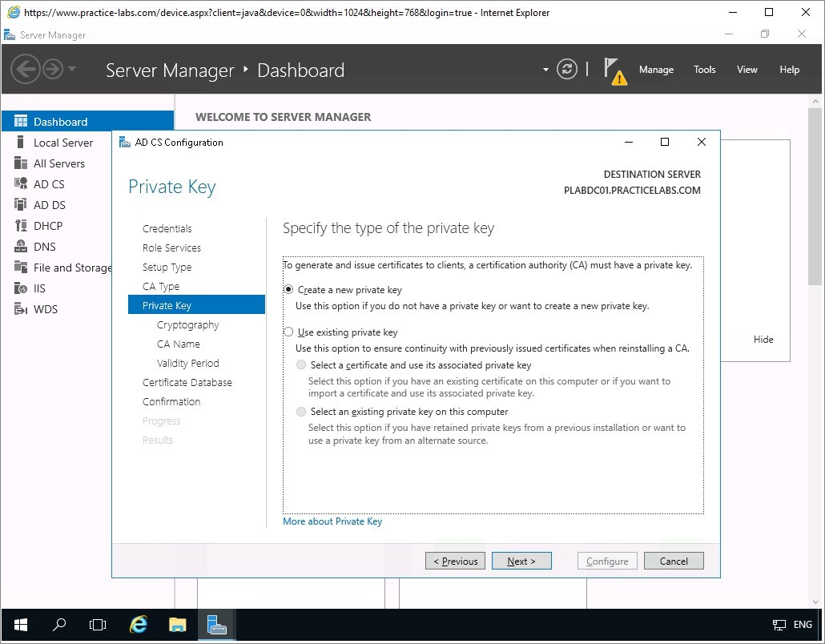
Task: Choose Select an existing private key on computer
Action: point(301,412)
